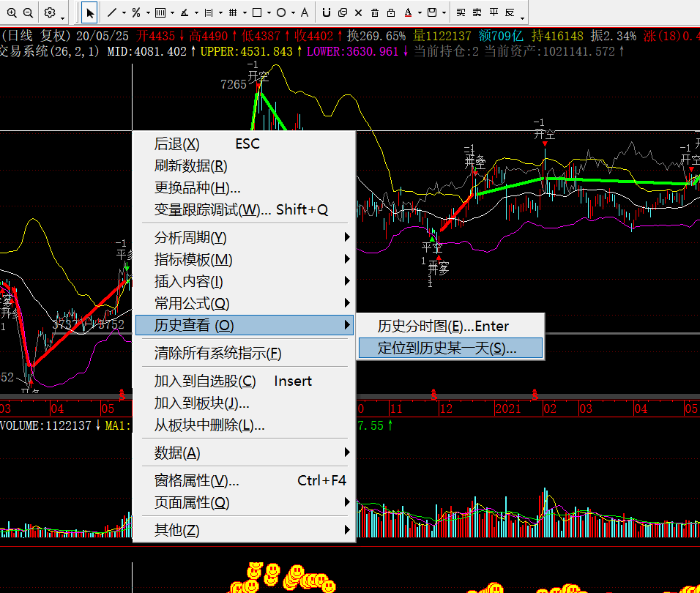Click the zoom out magnifier icon
The width and height of the screenshot is (700, 593).
point(28,12)
